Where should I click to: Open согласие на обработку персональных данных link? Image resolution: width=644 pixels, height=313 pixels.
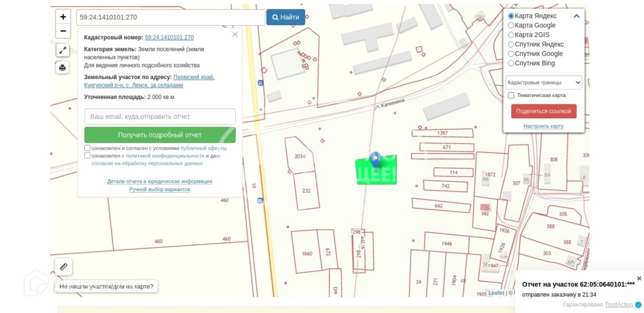(x=147, y=164)
